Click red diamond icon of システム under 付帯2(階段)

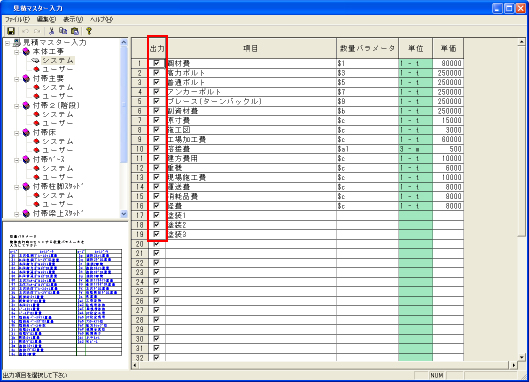point(36,115)
